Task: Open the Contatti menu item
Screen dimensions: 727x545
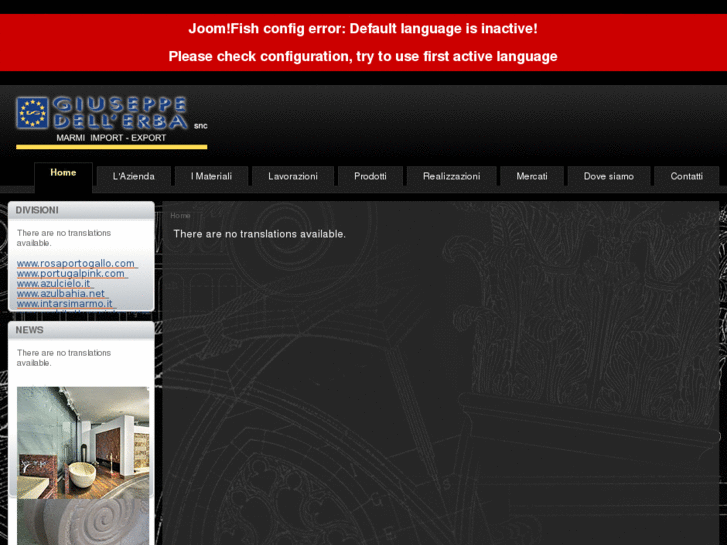Action: (x=686, y=176)
